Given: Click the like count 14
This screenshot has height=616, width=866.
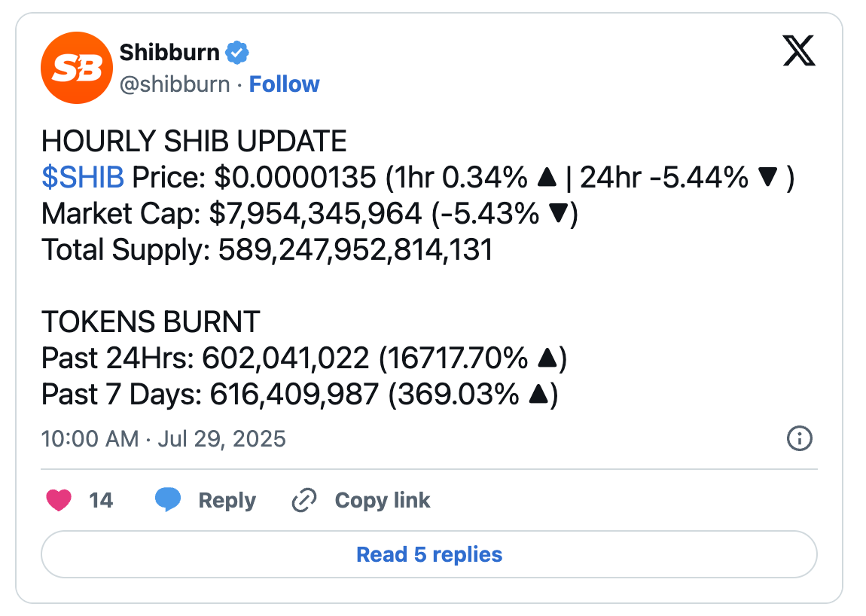Looking at the screenshot, I should point(101,500).
